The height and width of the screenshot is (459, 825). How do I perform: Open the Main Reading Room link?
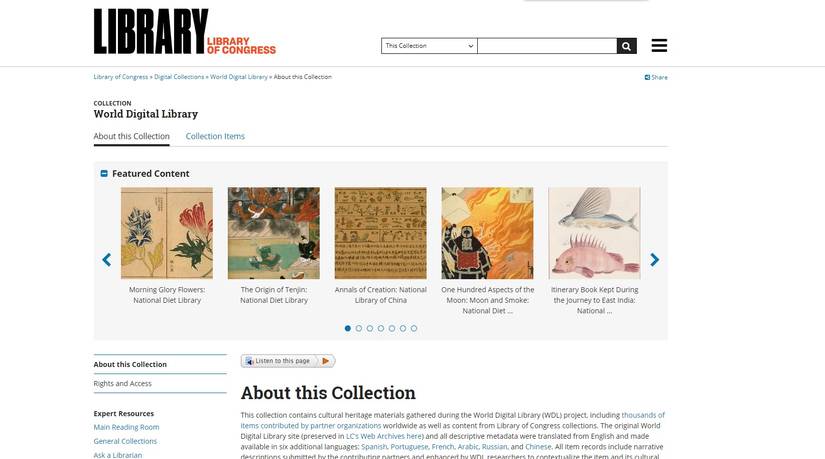pyautogui.click(x=126, y=427)
